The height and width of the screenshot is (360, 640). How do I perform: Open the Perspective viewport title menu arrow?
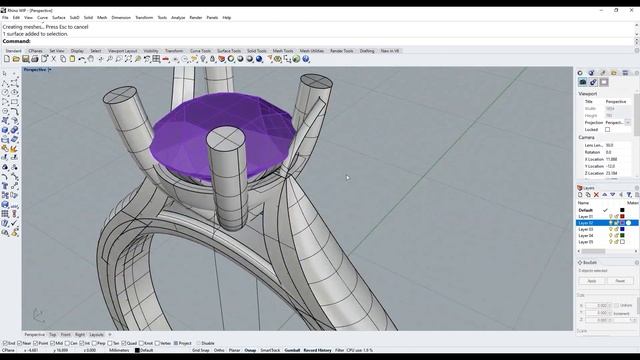(49, 70)
